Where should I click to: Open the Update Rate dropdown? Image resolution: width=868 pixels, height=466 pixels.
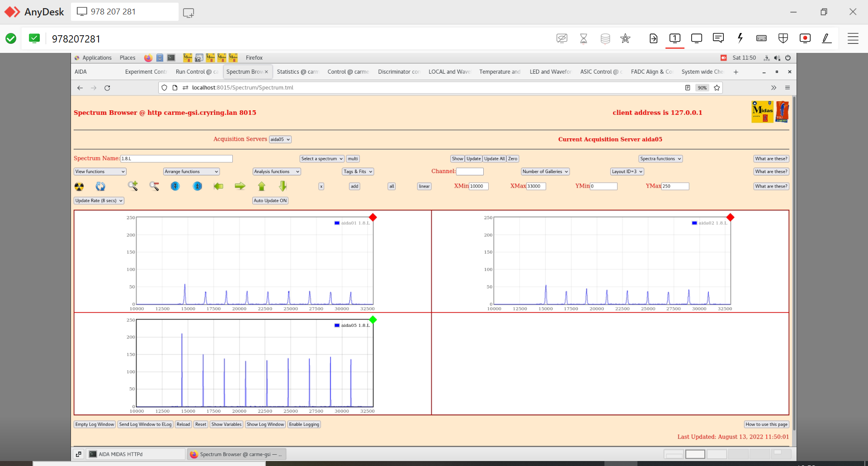point(99,201)
